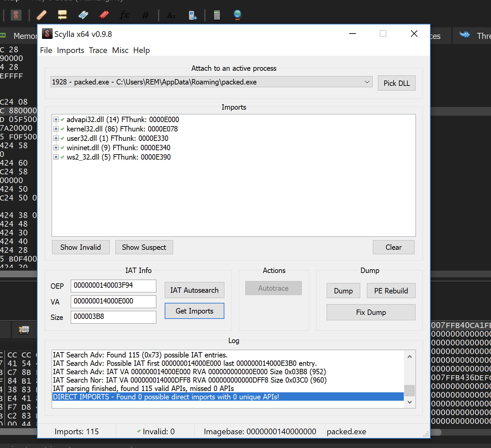Open the attached process dropdown list
Image resolution: width=491 pixels, height=448 pixels.
click(x=212, y=82)
